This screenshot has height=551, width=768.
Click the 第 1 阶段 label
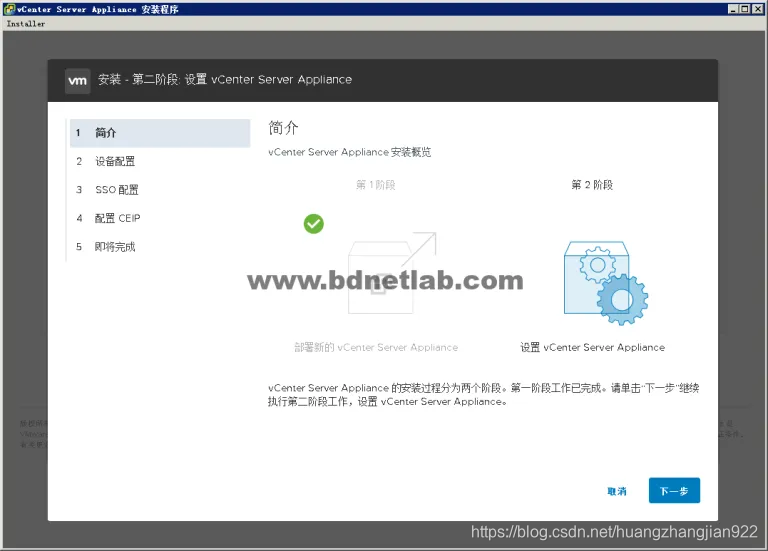(x=376, y=185)
